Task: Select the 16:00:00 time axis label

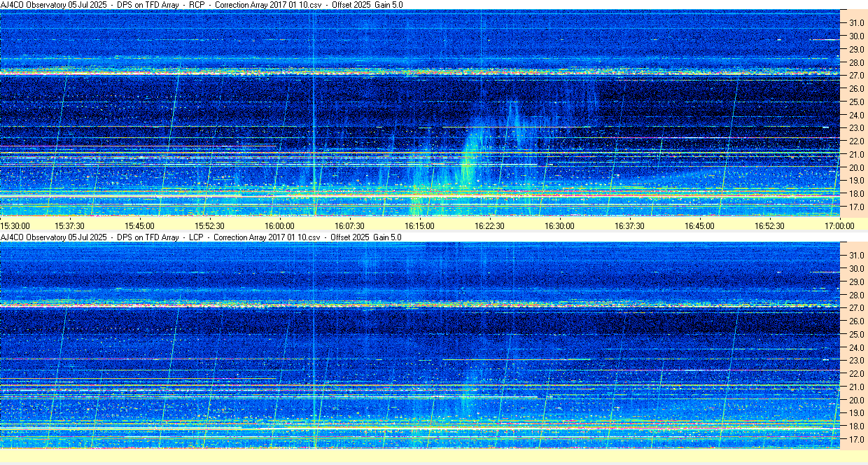Action: 280,225
